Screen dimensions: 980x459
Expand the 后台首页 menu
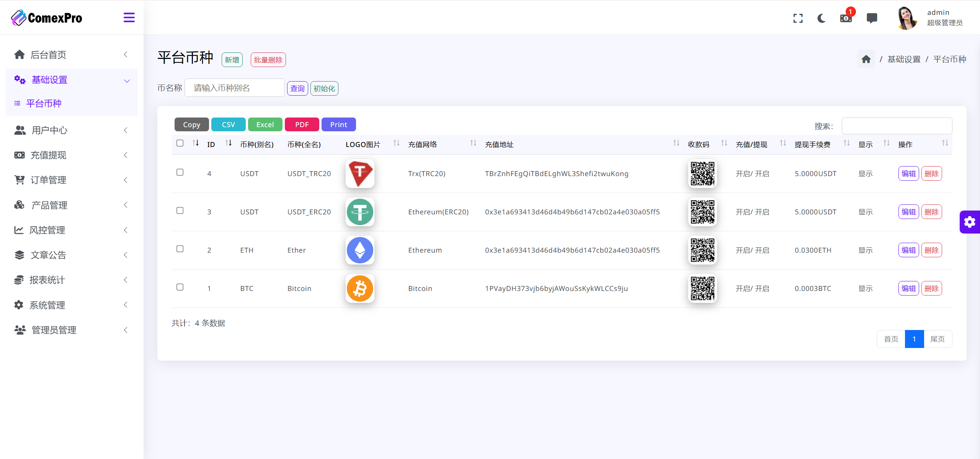point(72,55)
